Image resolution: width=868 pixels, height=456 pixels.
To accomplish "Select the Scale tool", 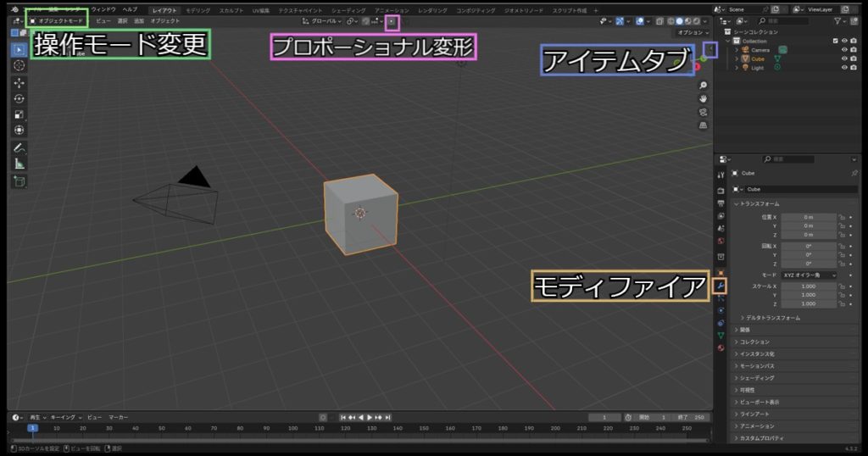I will click(x=19, y=114).
